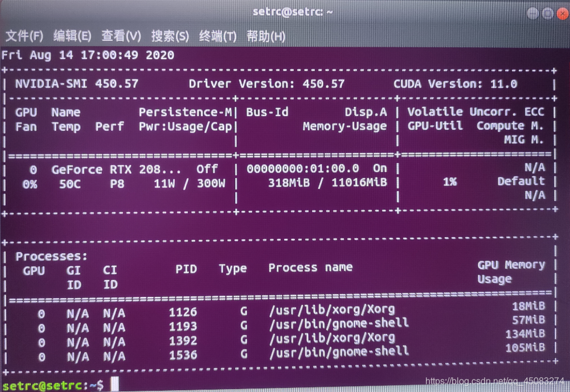This screenshot has width=570, height=392.
Task: Click the Memory-Usage column header
Action: tap(345, 126)
